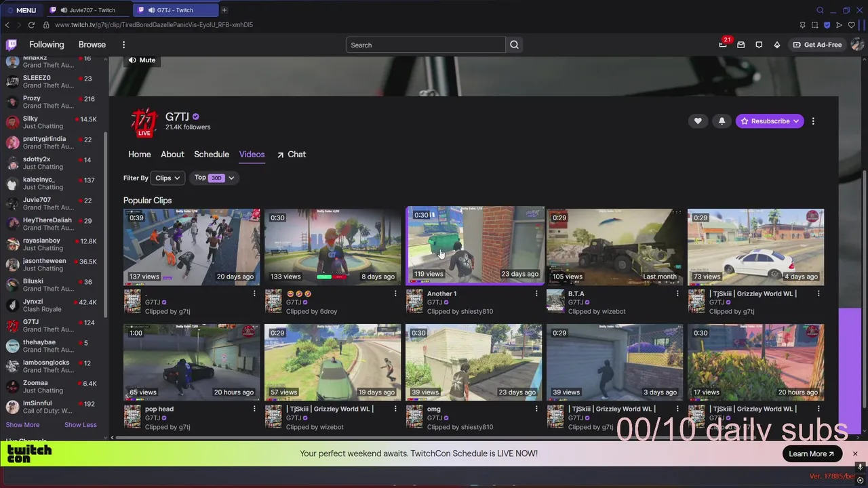Open the channel Schedule tab
Screen dimensions: 868x488
click(x=212, y=155)
